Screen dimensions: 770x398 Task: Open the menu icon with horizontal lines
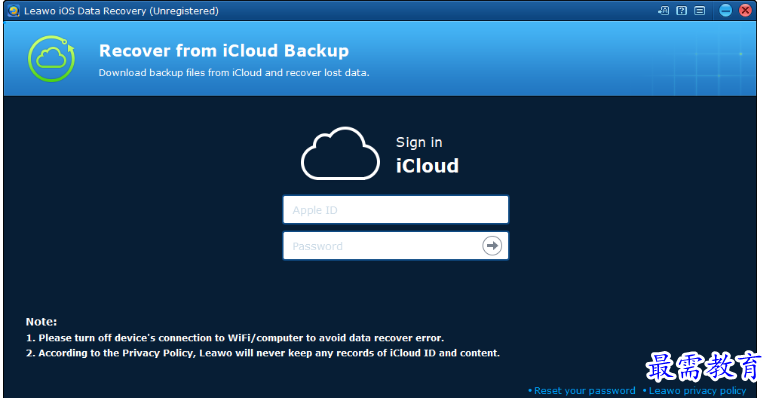(x=700, y=10)
